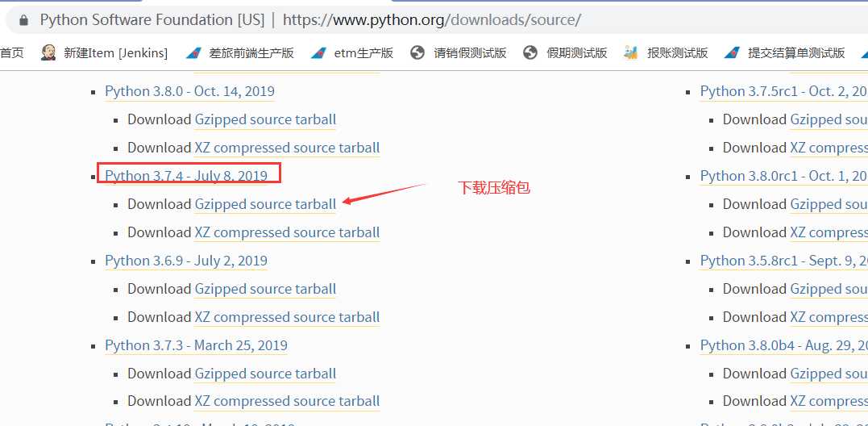
Task: Click the Jenkins bookmark avatar icon
Action: pos(48,52)
